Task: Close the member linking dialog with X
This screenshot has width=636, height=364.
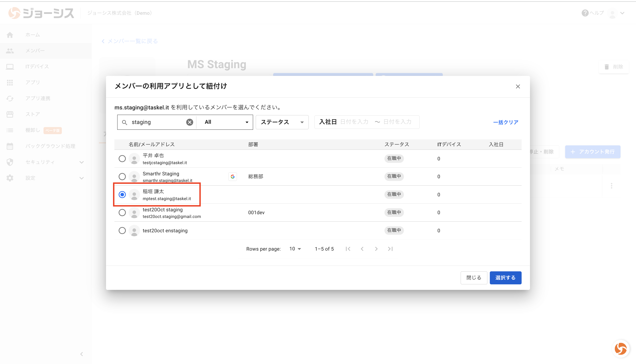Action: pos(518,86)
